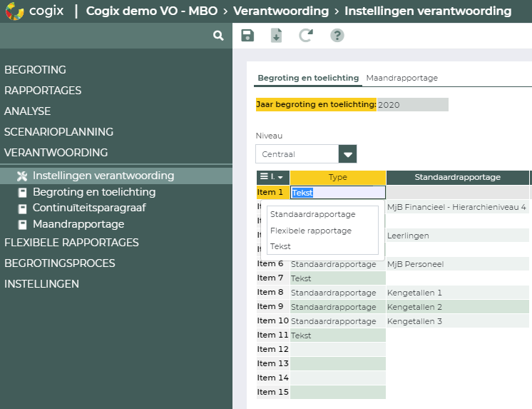Open Maandrapportage sidebar item
The image size is (532, 409).
tap(78, 224)
